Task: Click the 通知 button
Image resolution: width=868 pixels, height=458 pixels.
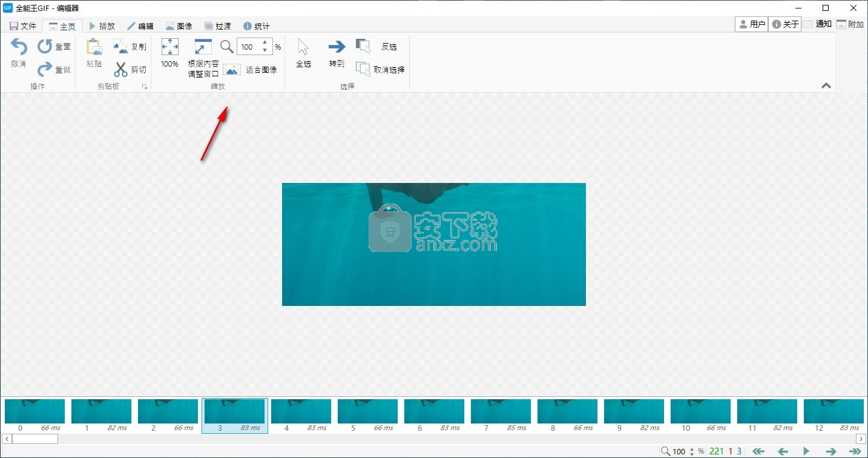Action: coord(817,24)
